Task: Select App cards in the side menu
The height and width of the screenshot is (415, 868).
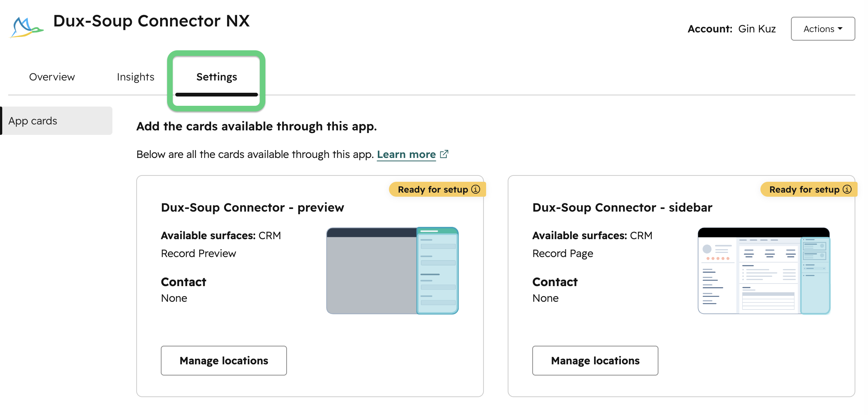Action: [57, 121]
